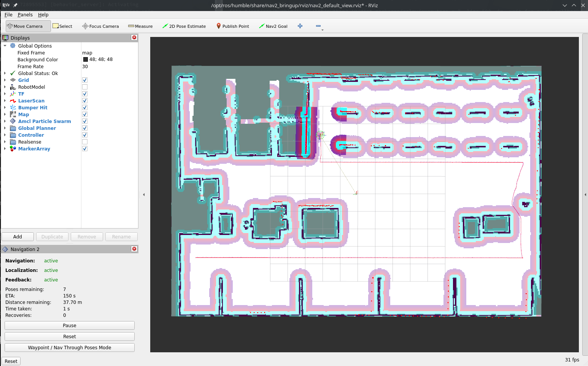Image resolution: width=588 pixels, height=366 pixels.
Task: Expand the Map display tree item
Action: pyautogui.click(x=5, y=114)
